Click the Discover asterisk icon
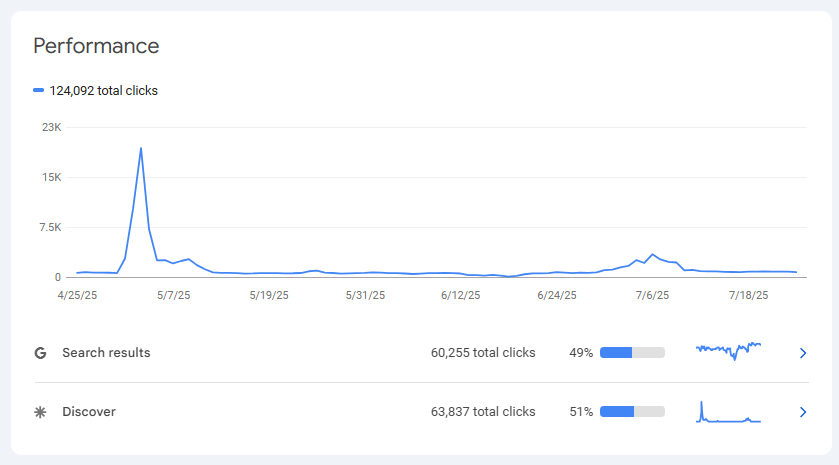 [x=41, y=412]
